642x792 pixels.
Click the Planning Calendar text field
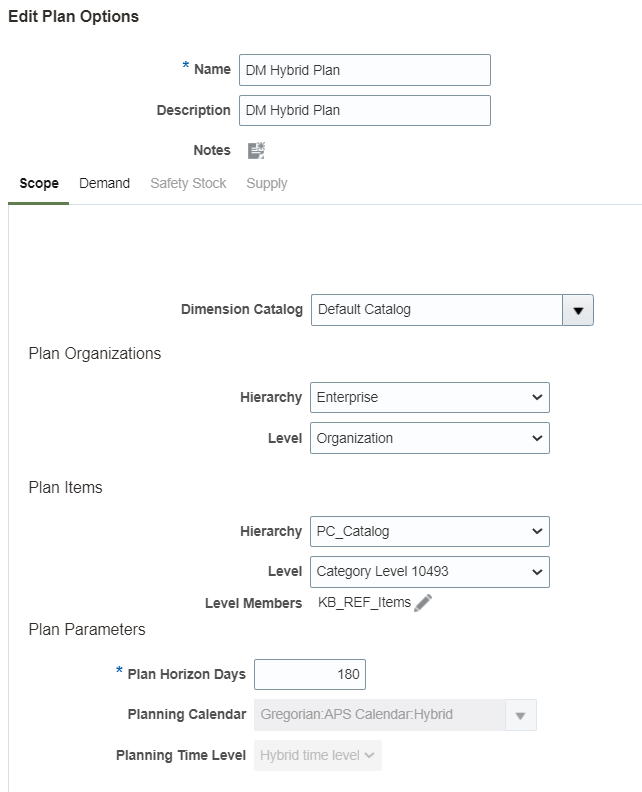coord(380,715)
